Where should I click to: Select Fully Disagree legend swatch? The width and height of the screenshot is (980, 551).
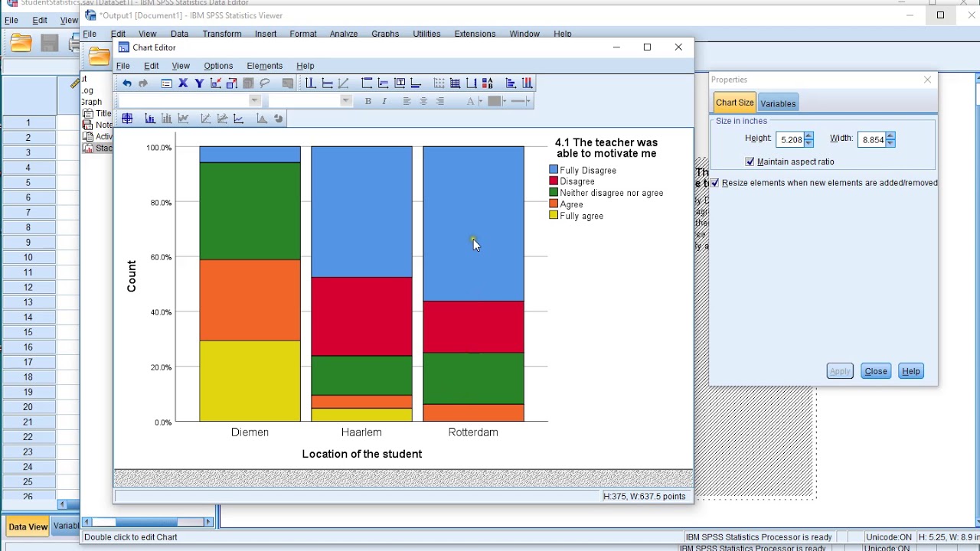point(554,170)
